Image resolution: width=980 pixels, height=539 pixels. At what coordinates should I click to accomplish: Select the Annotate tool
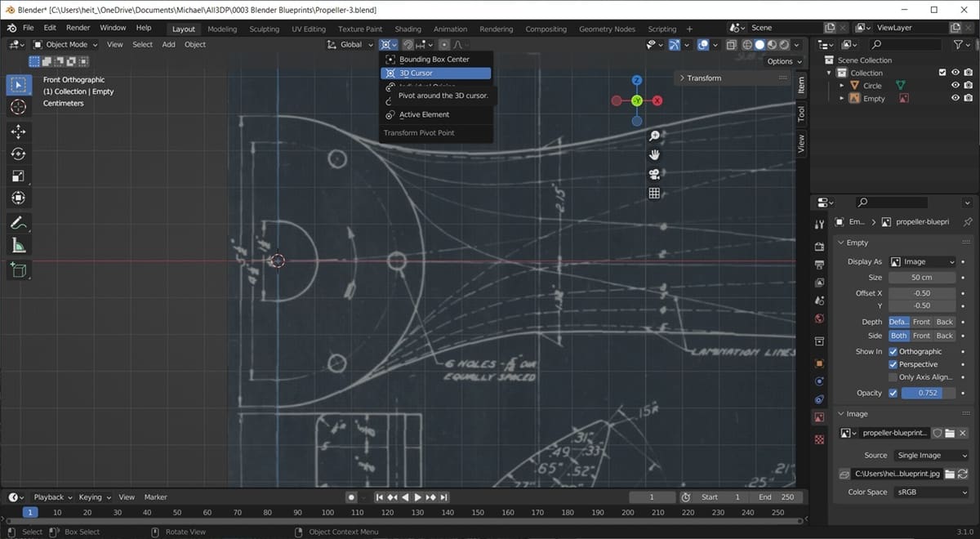pyautogui.click(x=19, y=223)
